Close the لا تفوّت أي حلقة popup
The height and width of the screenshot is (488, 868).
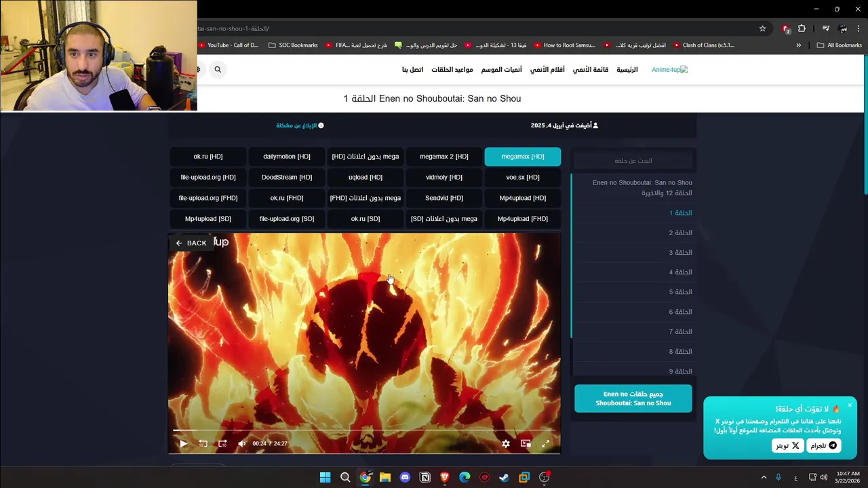pos(850,406)
